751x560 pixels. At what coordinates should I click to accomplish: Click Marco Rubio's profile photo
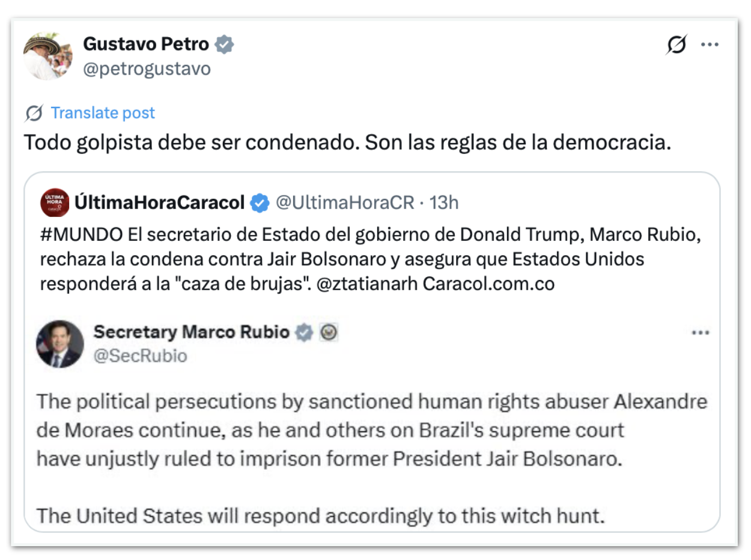(x=60, y=344)
